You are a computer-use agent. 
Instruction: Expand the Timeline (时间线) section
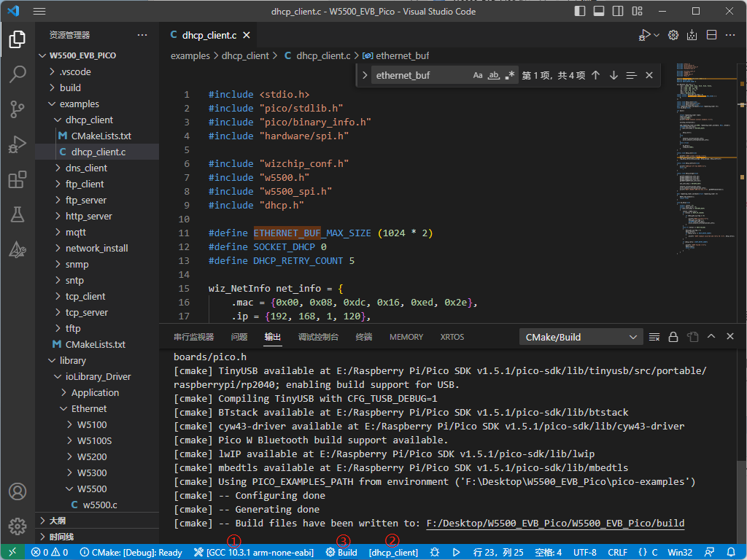pos(97,537)
